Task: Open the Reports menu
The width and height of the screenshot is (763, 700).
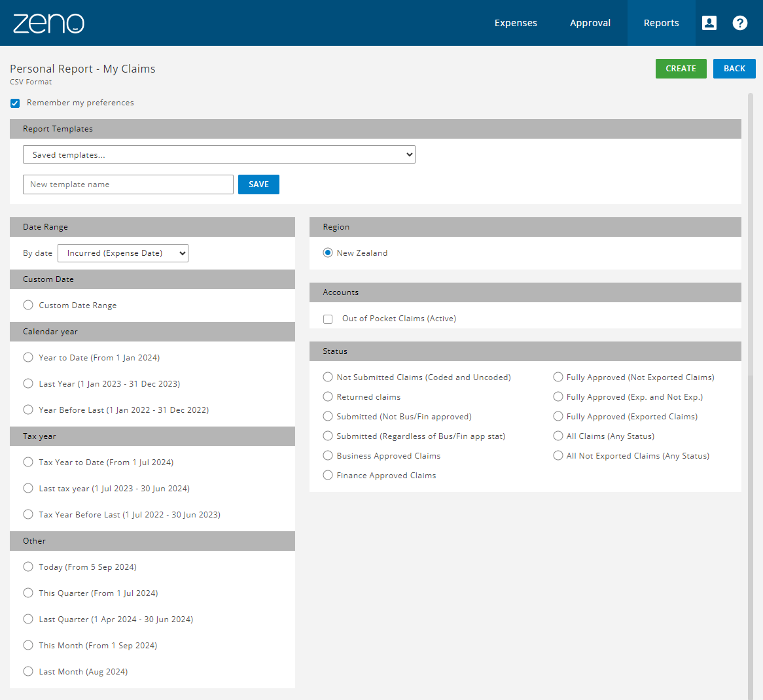Action: (662, 23)
